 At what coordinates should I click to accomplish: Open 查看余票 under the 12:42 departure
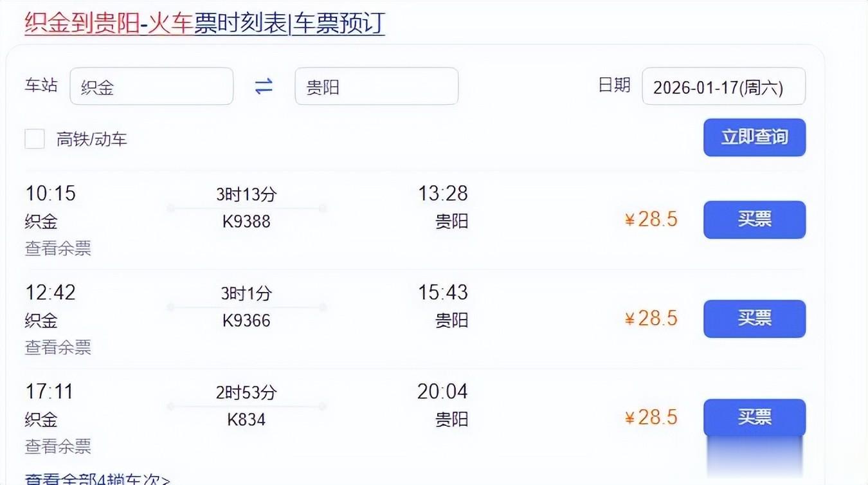pos(58,347)
